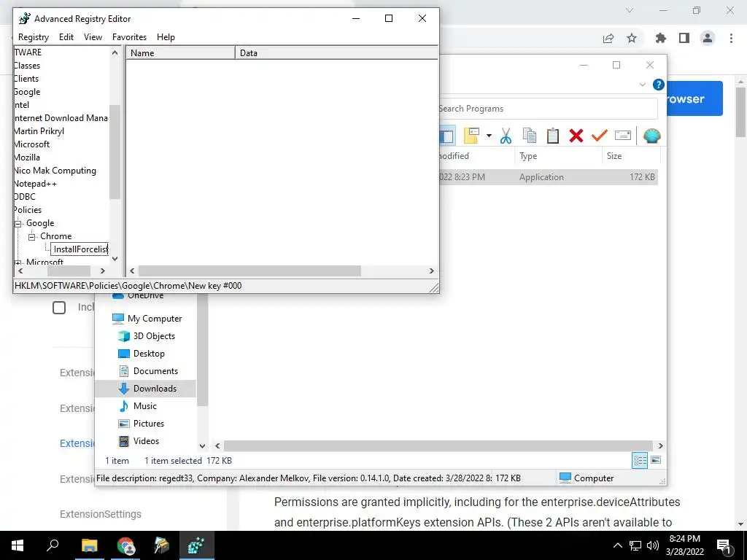Switch to the large icons view button
Screen dimensions: 747x560
pyautogui.click(x=656, y=460)
